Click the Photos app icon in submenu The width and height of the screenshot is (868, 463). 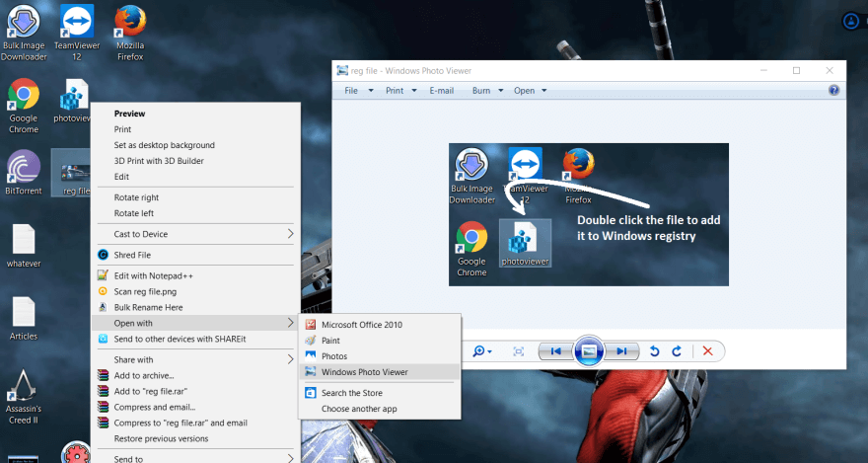(311, 356)
